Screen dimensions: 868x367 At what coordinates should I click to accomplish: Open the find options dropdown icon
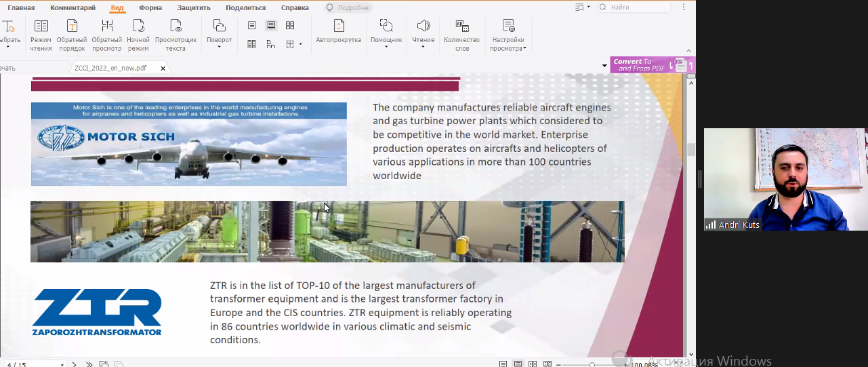[x=581, y=7]
